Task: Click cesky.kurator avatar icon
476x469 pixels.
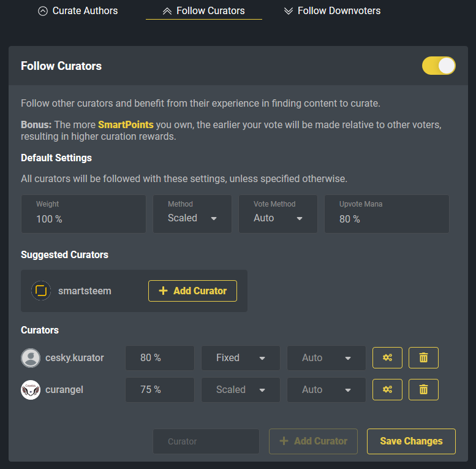Action: (x=31, y=358)
